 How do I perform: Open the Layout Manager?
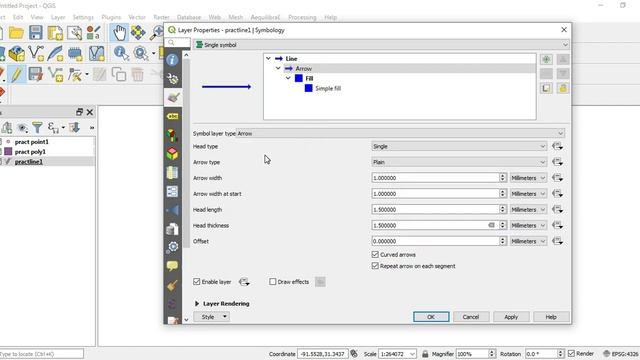click(74, 33)
